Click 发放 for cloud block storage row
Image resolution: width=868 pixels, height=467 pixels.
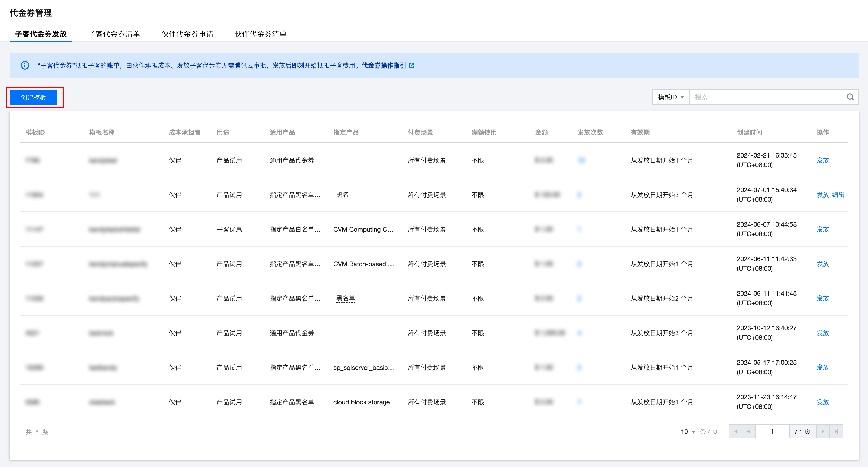823,402
